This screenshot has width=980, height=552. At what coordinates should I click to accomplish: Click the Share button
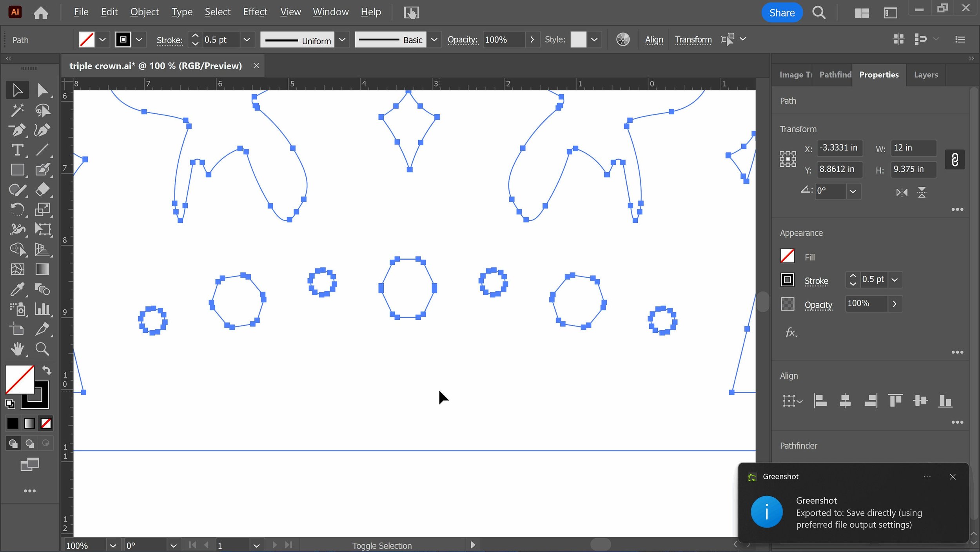782,13
